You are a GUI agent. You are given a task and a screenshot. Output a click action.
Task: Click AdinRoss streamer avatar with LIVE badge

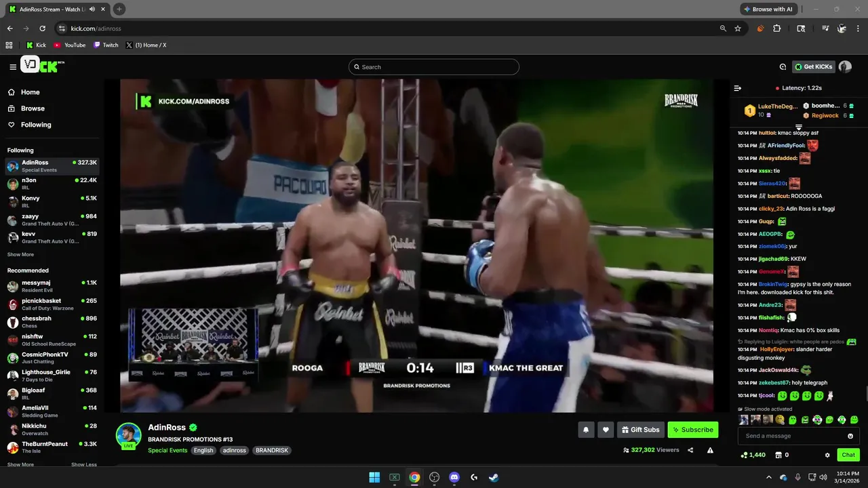[x=128, y=436]
